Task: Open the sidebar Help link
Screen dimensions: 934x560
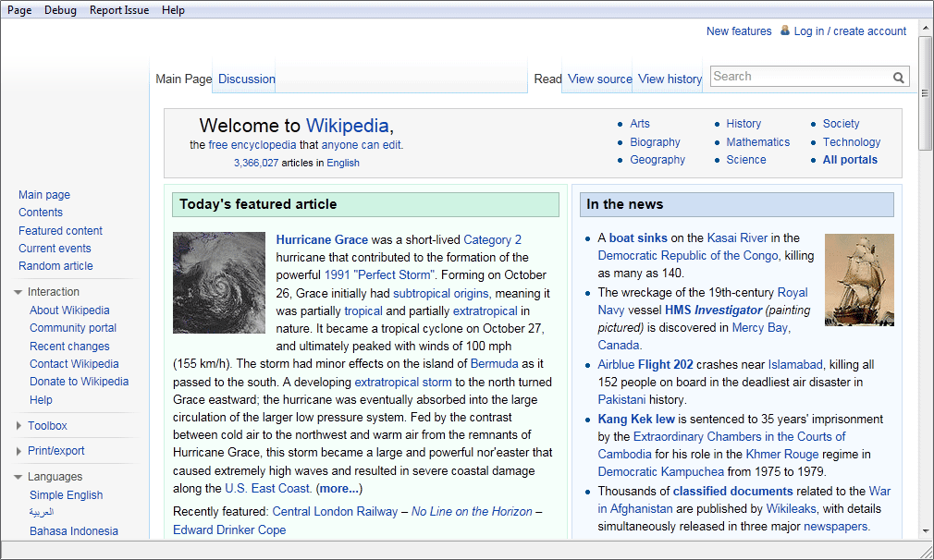Action: [41, 400]
